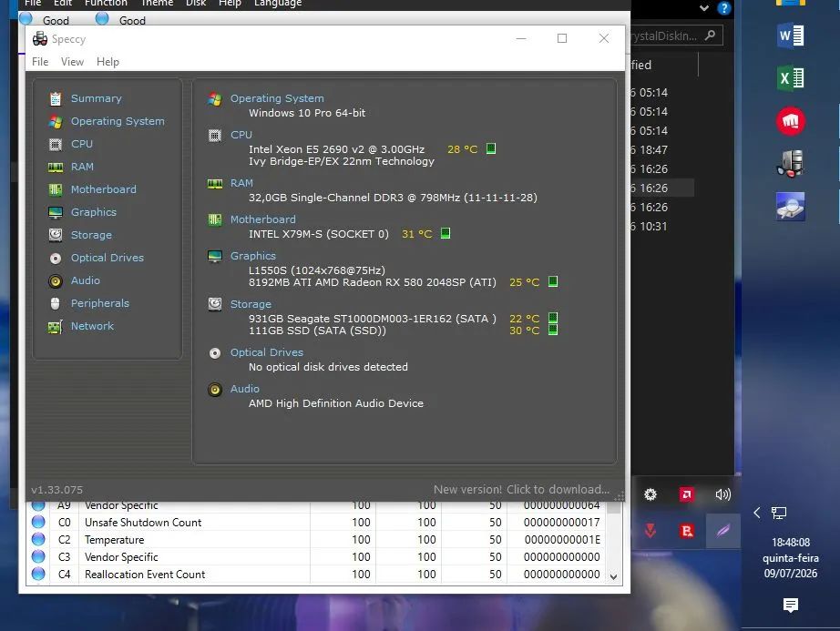Open Disk menu in CrystalDiskInfo window
This screenshot has width=840, height=631.
[196, 4]
